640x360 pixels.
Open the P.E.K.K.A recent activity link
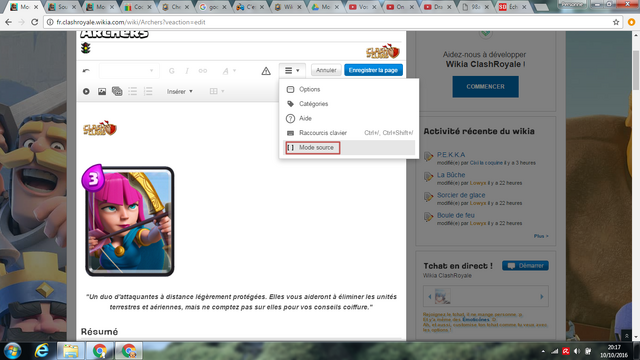coord(451,154)
